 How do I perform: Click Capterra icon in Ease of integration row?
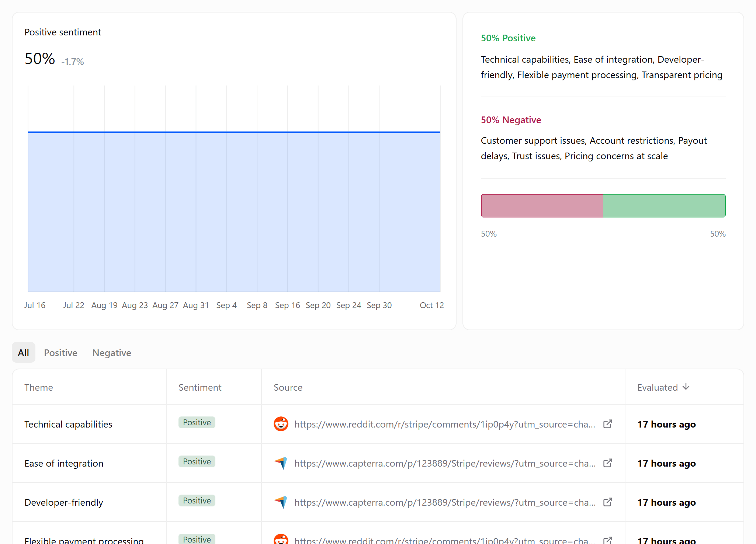(281, 463)
